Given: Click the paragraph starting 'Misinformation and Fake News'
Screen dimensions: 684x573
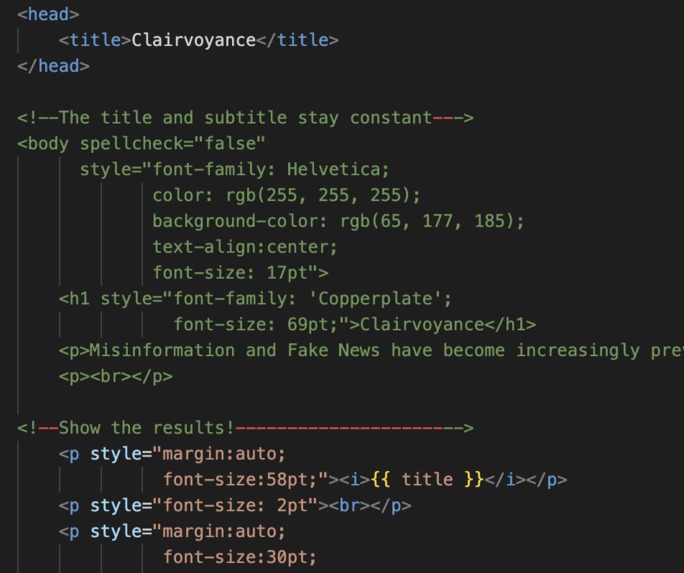Looking at the screenshot, I should (x=371, y=350).
